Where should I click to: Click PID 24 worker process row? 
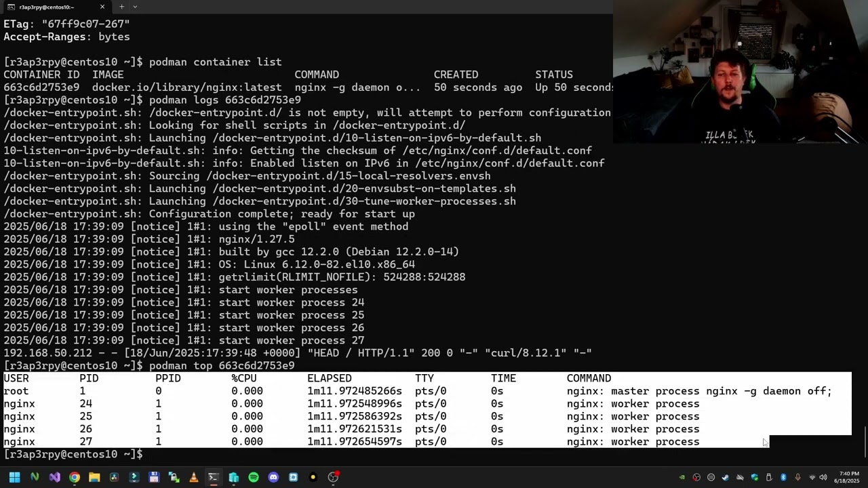(x=351, y=404)
